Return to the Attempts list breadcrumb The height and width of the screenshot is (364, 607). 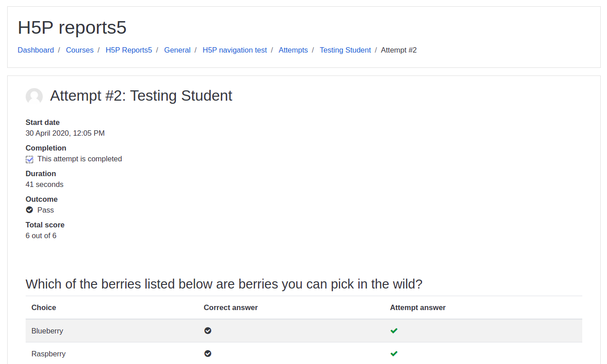[x=293, y=50]
